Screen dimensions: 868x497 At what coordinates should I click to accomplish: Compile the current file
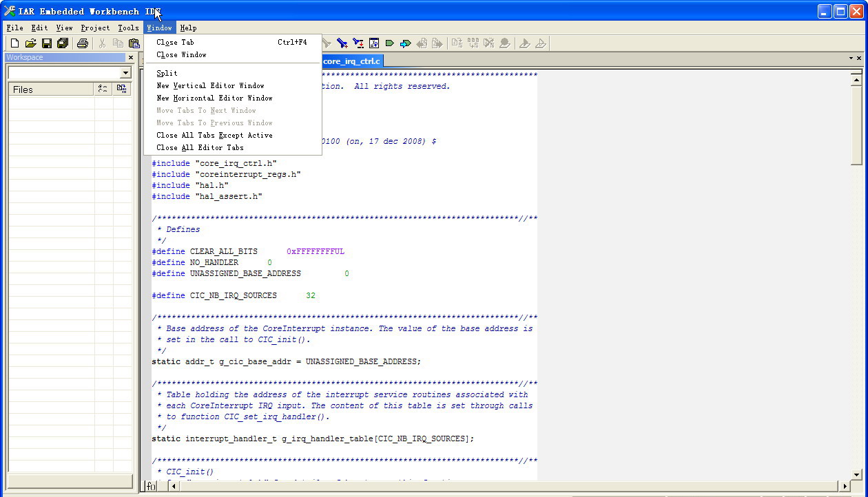(457, 43)
